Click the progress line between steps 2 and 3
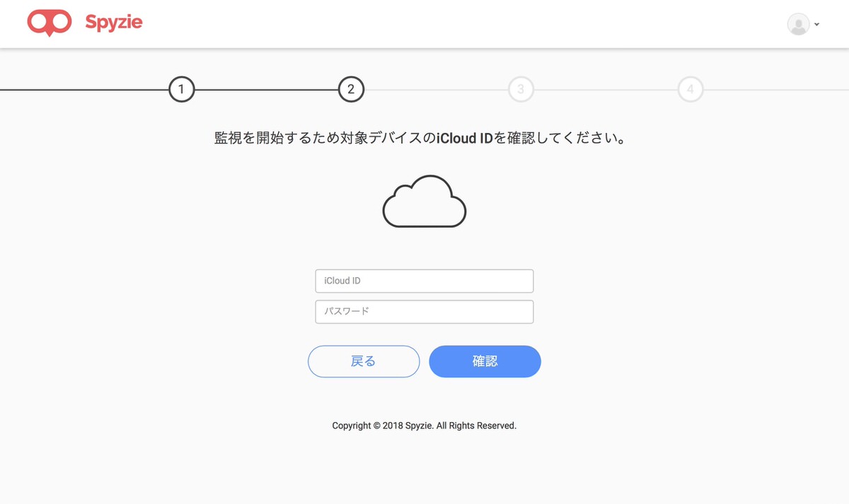The height and width of the screenshot is (504, 849). pos(437,89)
